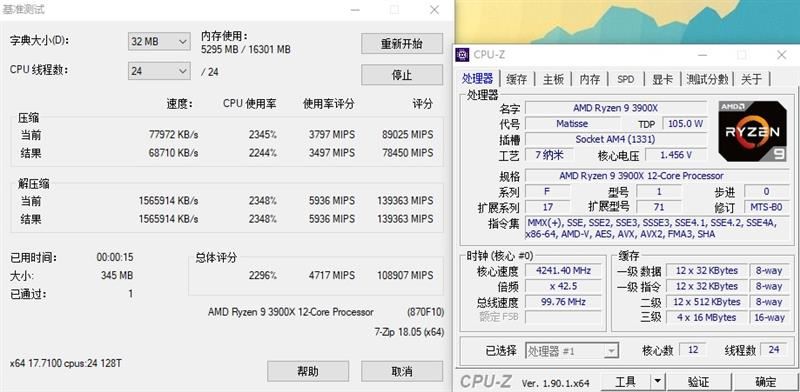Click the 验证 button

click(x=698, y=381)
